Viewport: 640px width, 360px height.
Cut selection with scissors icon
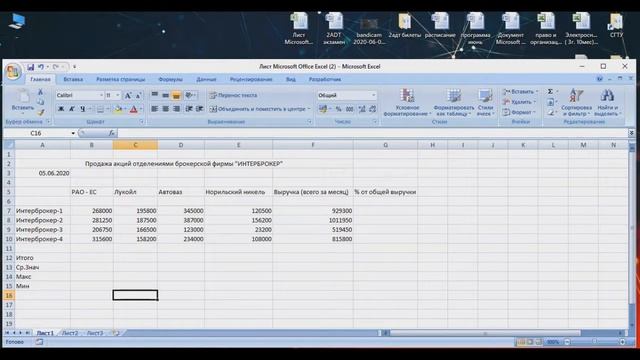click(40, 92)
